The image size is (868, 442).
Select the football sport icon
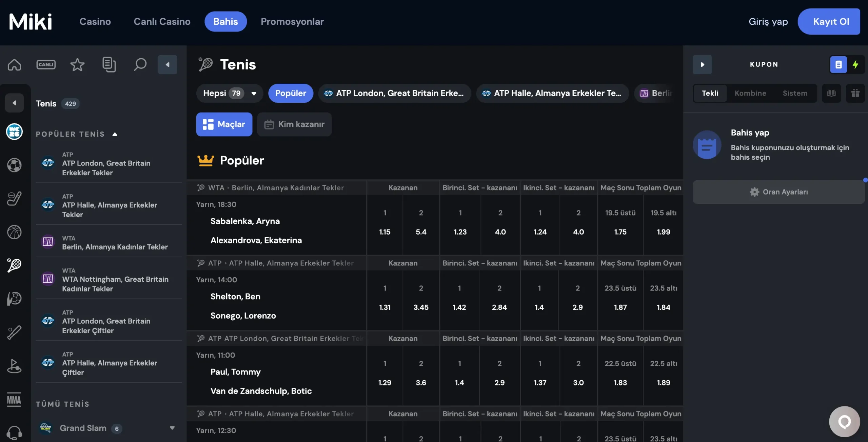pos(14,165)
